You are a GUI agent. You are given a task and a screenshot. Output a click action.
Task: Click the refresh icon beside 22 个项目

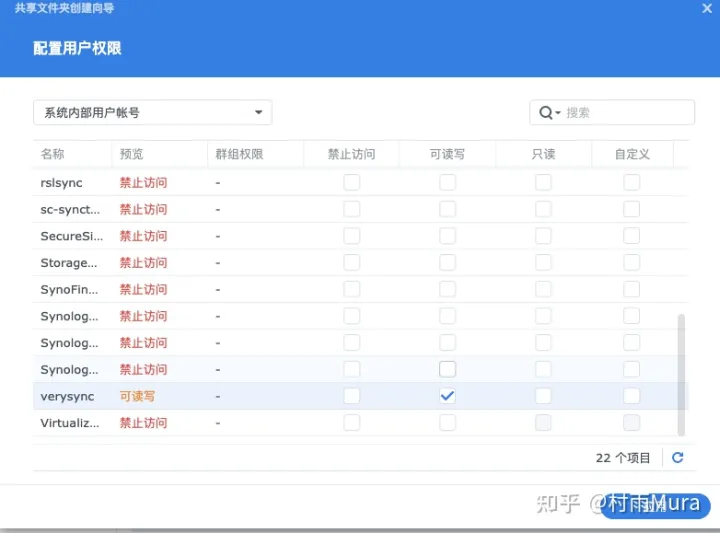678,457
